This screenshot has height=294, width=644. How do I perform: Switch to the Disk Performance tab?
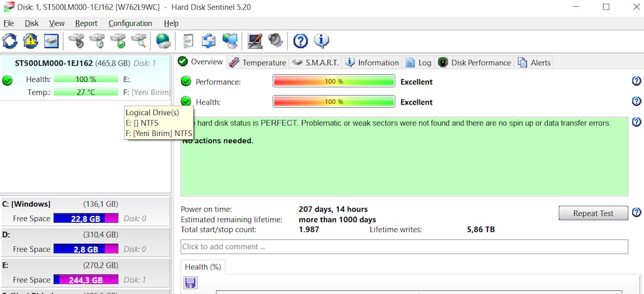coord(474,62)
